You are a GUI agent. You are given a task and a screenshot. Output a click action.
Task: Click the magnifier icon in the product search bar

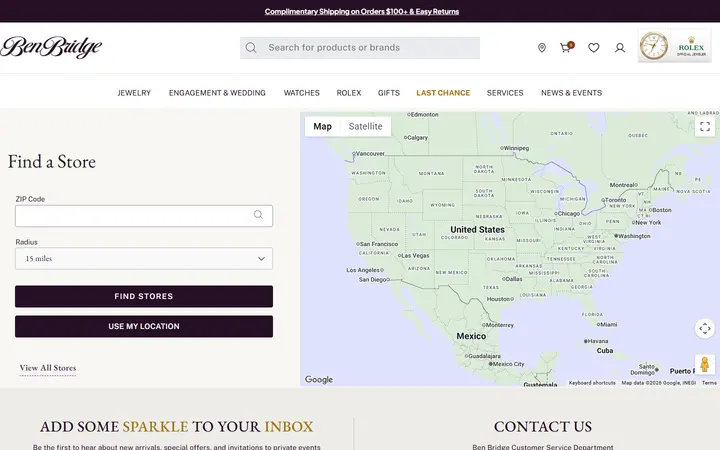coord(251,48)
